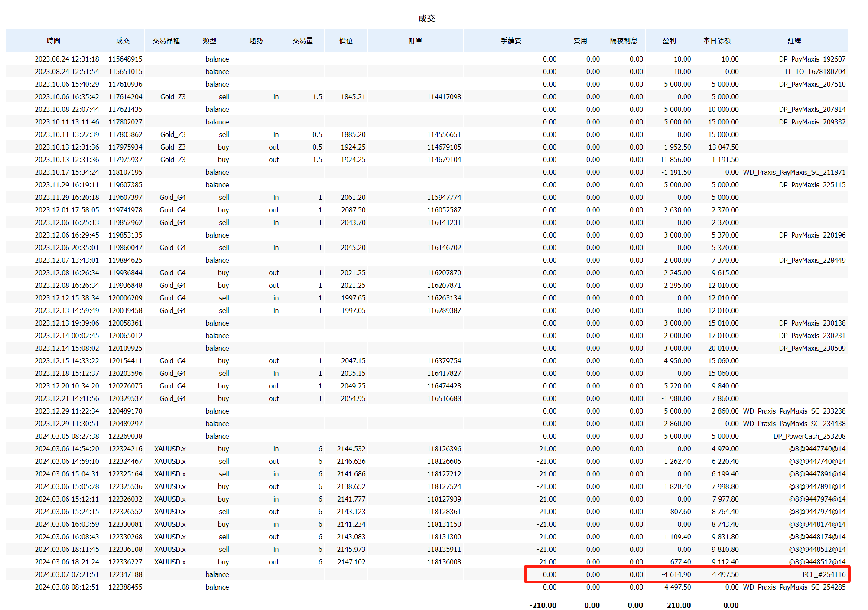Click the 類型 column header
This screenshot has height=610, width=868.
point(209,41)
